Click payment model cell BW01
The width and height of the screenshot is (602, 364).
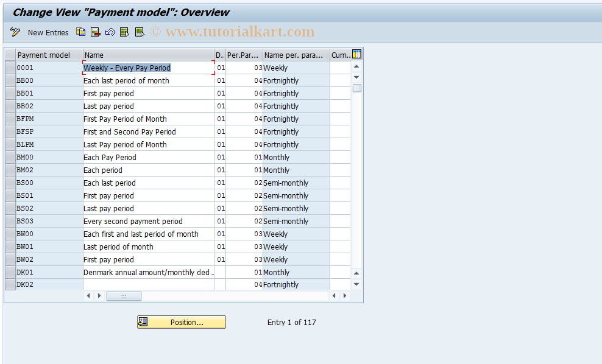coord(49,247)
